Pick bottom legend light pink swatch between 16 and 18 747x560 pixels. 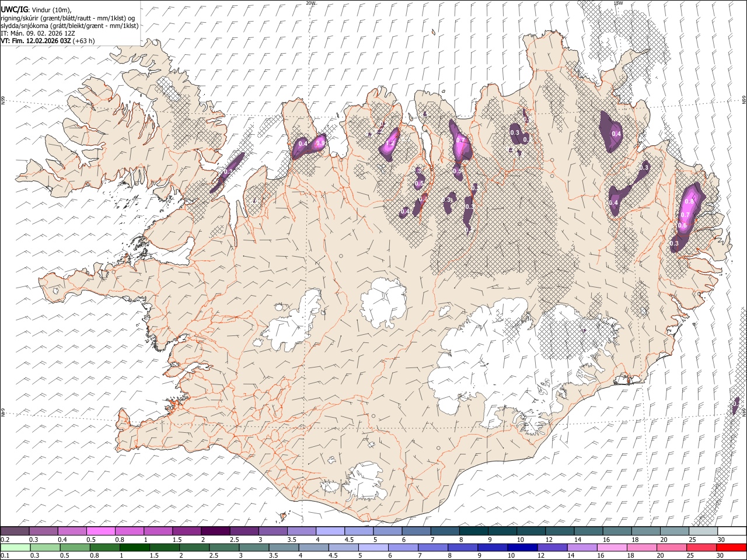click(612, 547)
